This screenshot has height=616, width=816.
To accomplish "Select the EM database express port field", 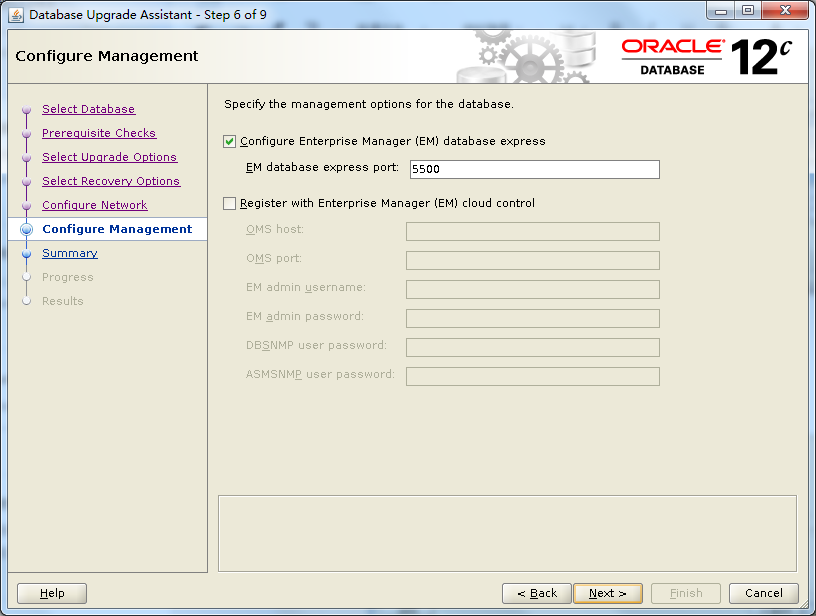I will pos(534,169).
